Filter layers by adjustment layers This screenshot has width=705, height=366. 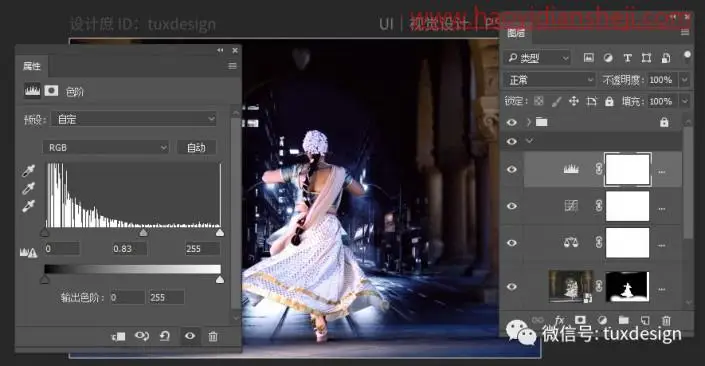click(x=608, y=58)
